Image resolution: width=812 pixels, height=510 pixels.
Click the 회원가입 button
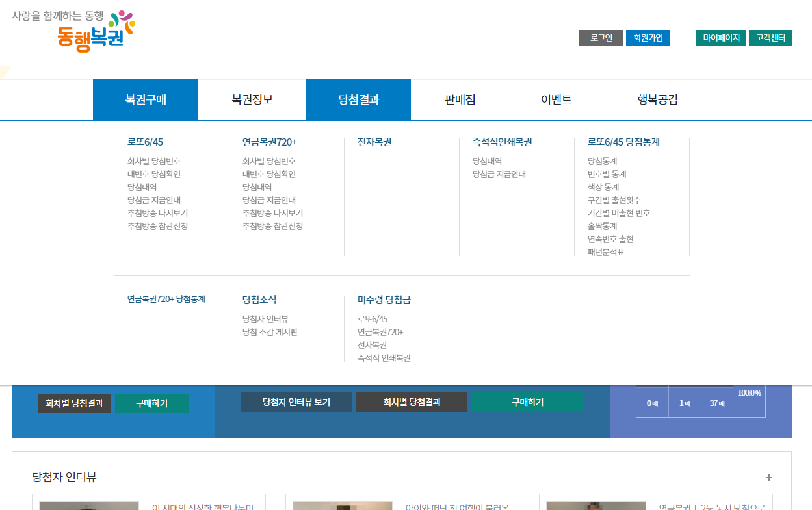coord(648,38)
